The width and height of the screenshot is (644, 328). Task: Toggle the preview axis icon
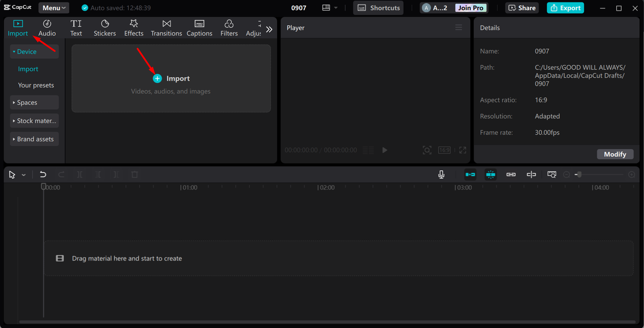pyautogui.click(x=531, y=175)
